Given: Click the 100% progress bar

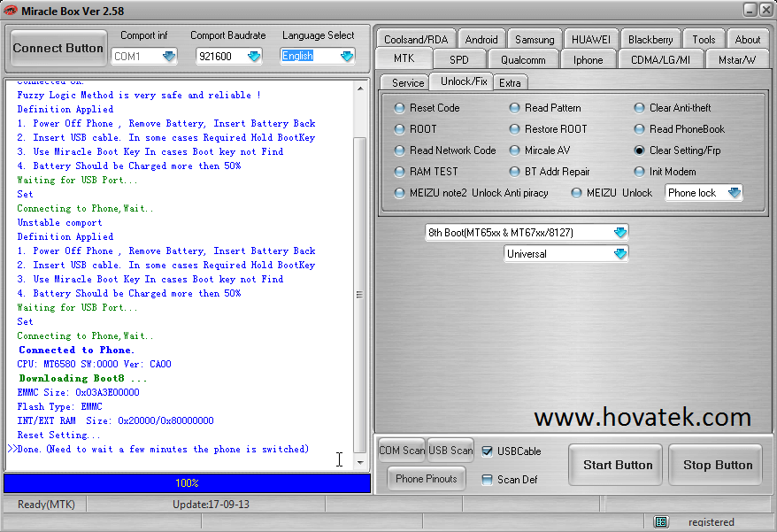Looking at the screenshot, I should (187, 483).
